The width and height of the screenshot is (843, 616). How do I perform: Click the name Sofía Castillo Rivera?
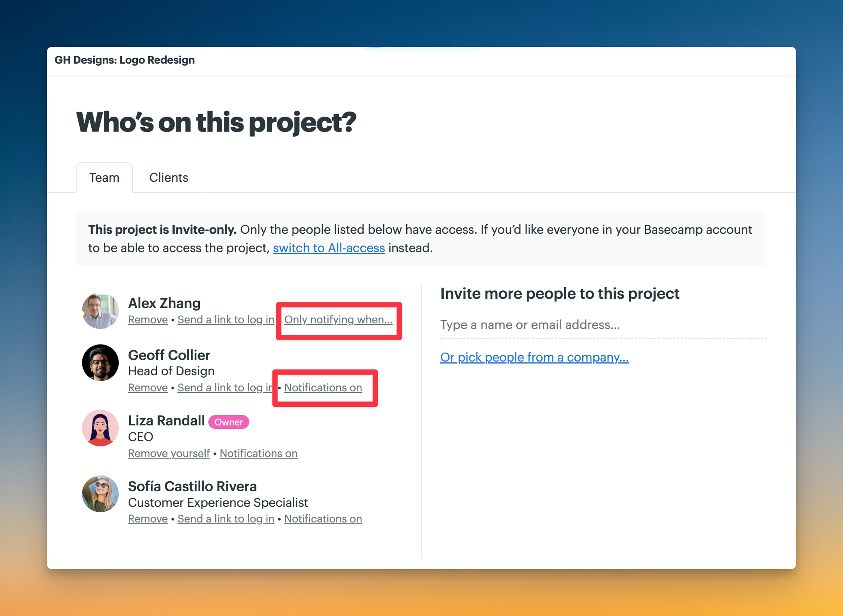coord(192,486)
